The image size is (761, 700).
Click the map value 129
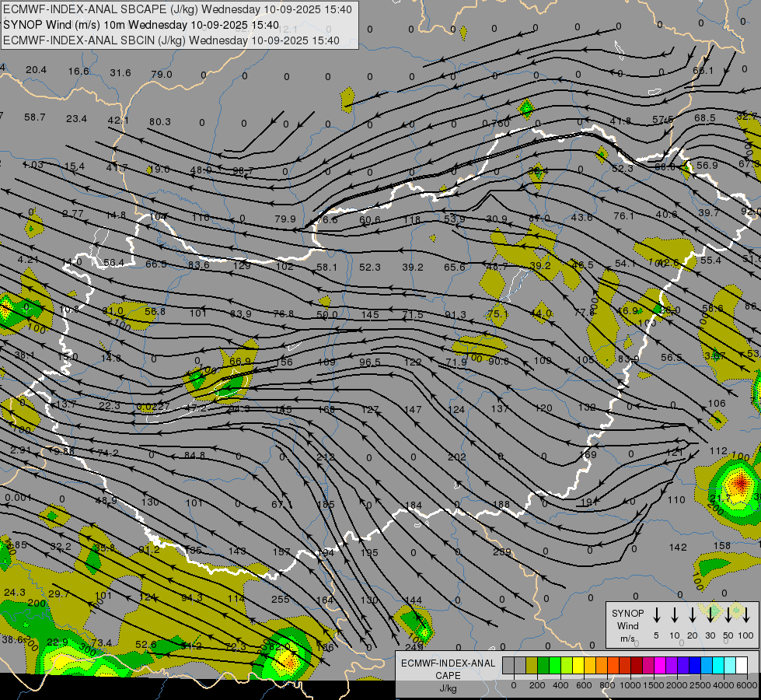[x=242, y=265]
